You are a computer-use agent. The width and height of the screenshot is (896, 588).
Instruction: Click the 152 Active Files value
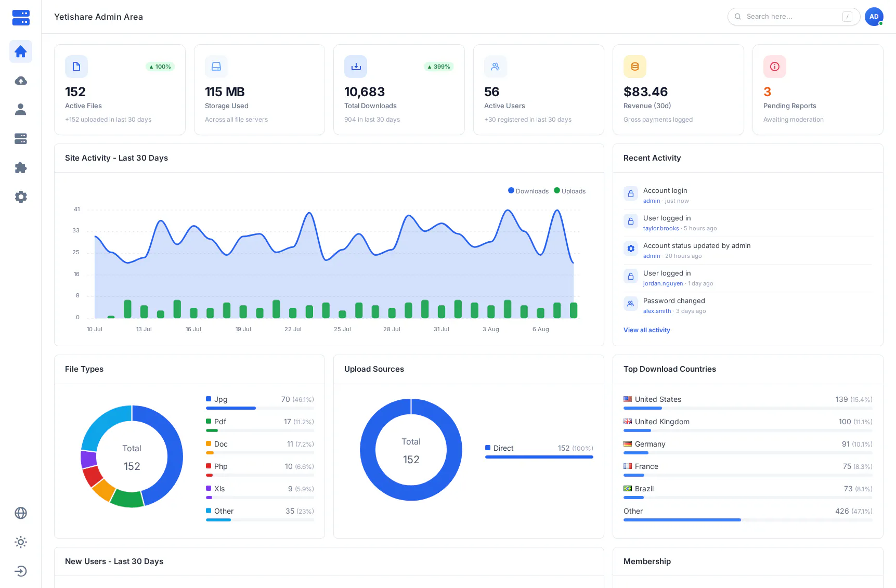75,92
